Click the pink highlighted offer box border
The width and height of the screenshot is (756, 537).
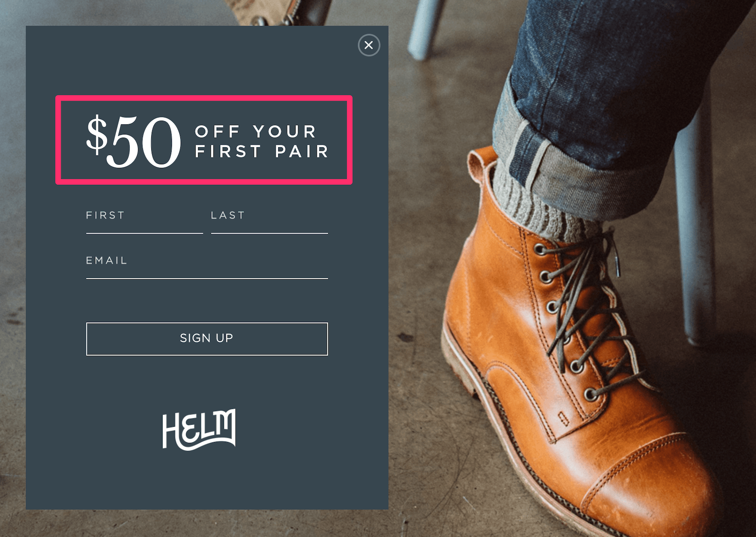pos(204,98)
